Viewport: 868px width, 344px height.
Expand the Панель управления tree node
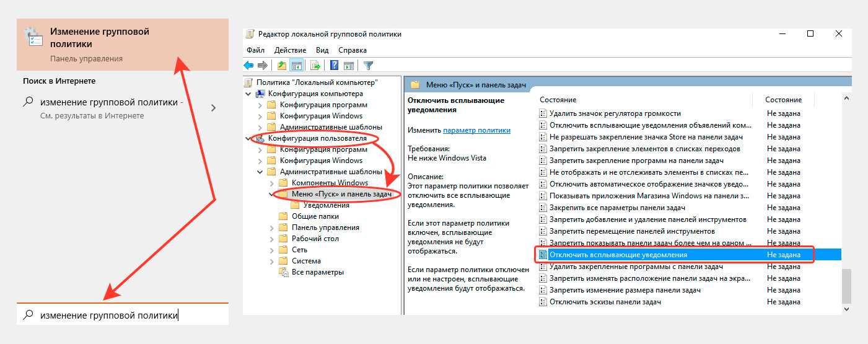(272, 227)
